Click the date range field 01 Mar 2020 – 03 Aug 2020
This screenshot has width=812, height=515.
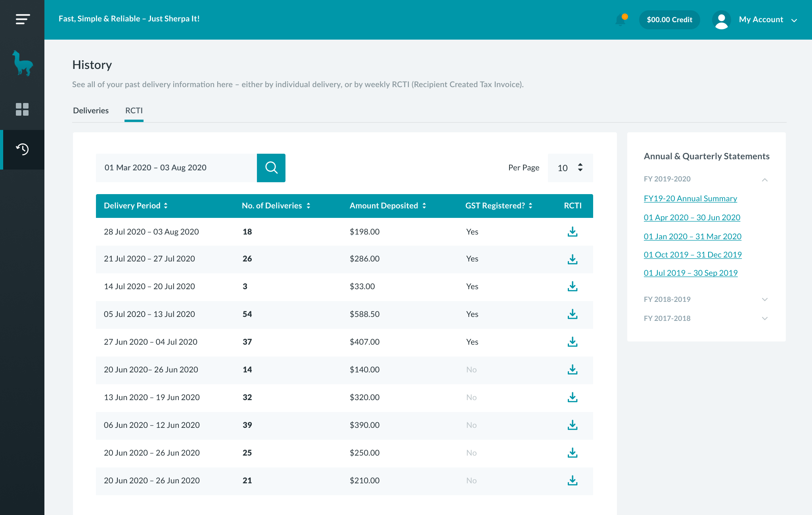[x=176, y=168]
